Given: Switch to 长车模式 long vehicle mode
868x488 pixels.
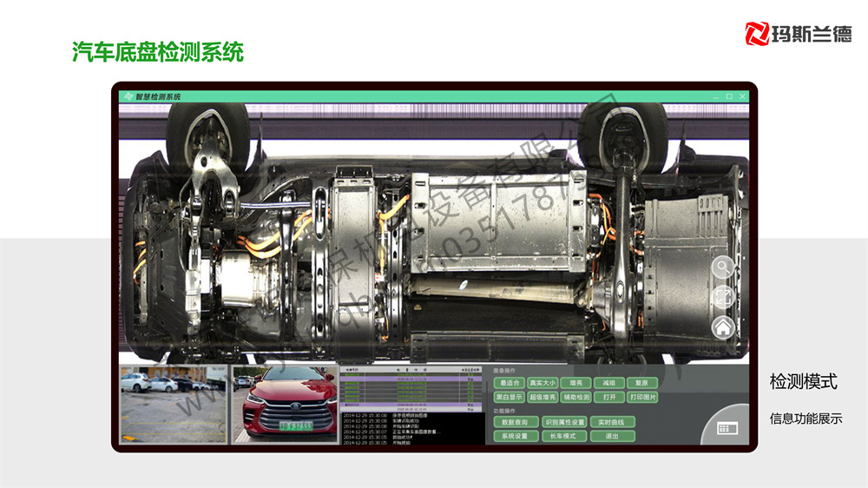Looking at the screenshot, I should [564, 436].
